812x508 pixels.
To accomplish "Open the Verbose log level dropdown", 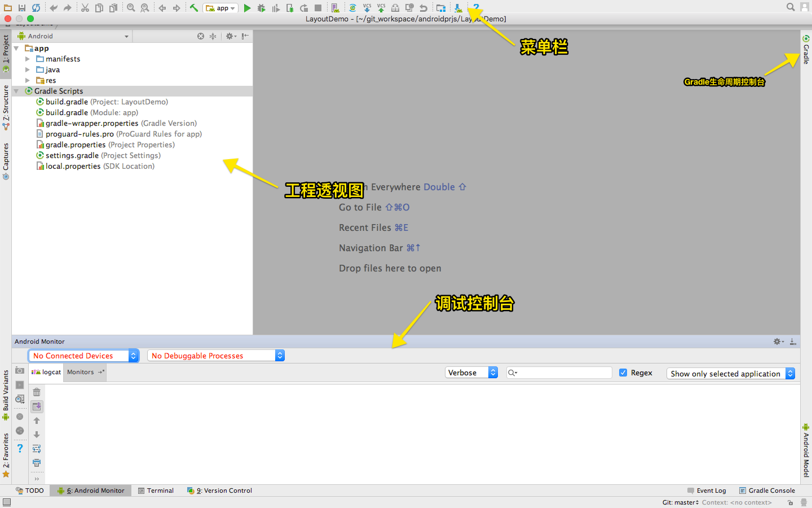I will pos(471,373).
